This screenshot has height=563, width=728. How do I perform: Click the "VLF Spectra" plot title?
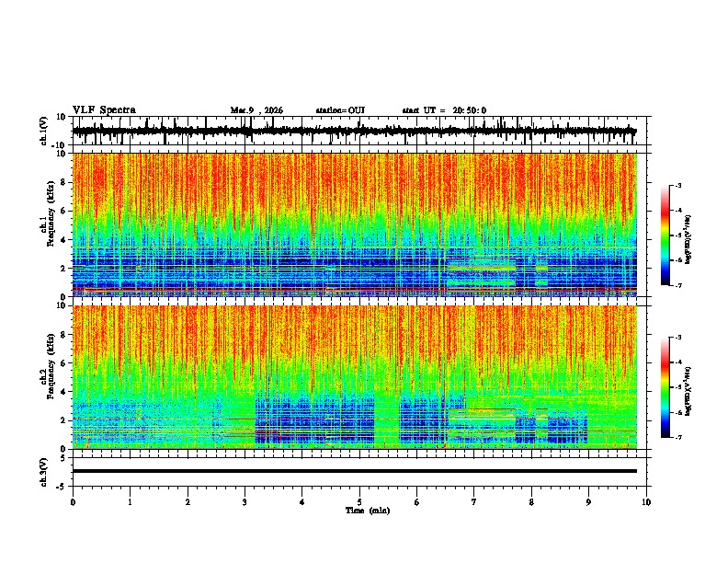coord(104,110)
